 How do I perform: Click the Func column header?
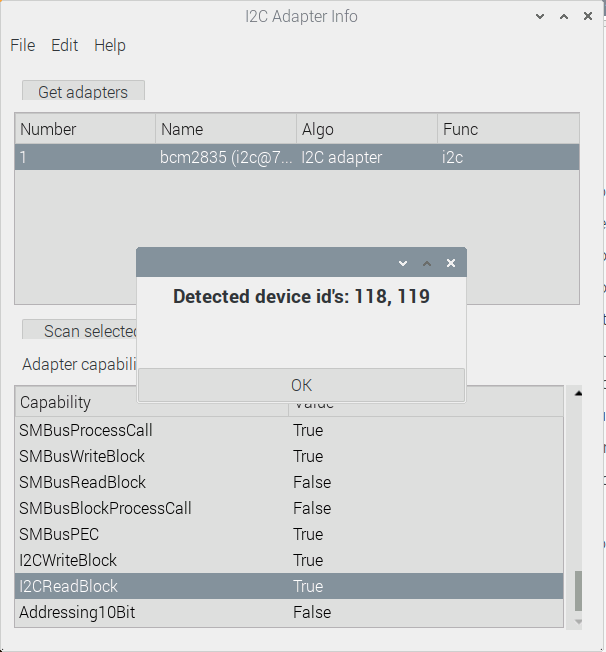tap(508, 129)
